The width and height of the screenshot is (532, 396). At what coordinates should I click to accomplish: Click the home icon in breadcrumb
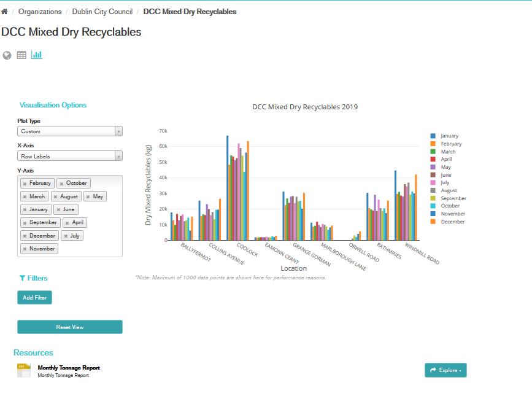coord(5,12)
